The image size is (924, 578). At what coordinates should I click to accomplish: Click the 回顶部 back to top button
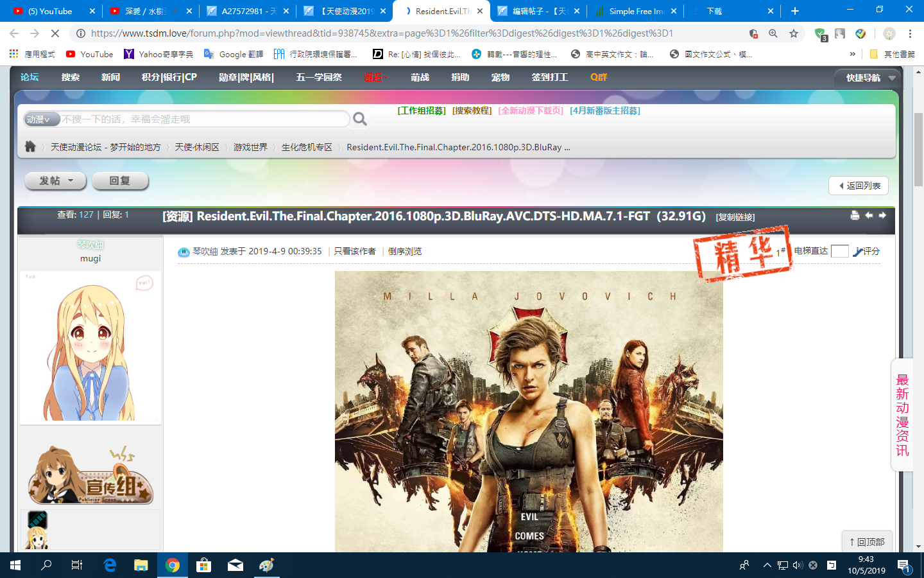point(867,541)
